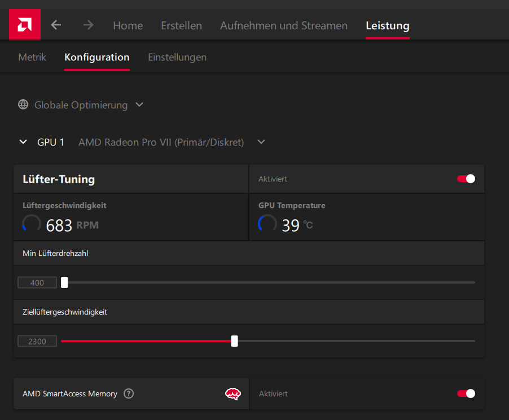
Task: Select the Leistung tab
Action: (x=388, y=25)
